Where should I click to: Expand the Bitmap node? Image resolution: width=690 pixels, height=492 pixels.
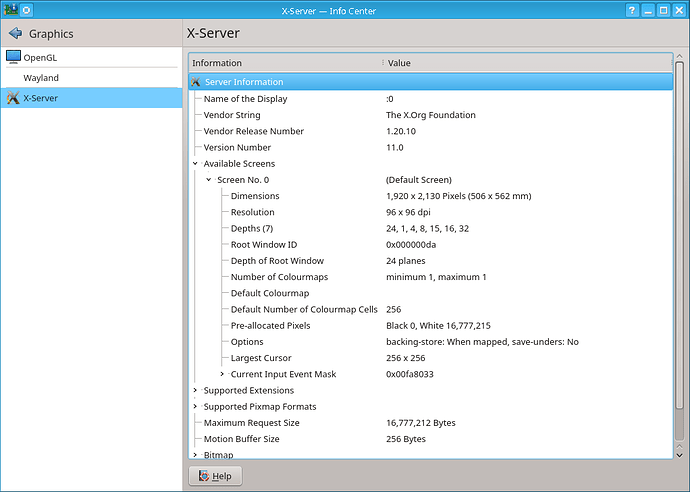tap(195, 455)
